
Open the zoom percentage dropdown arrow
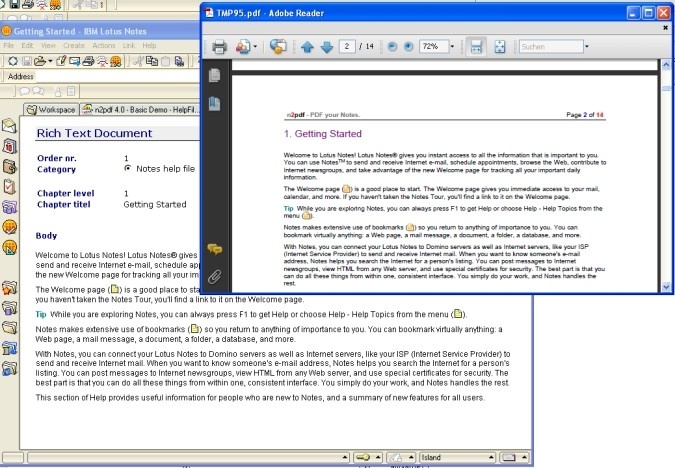[x=452, y=46]
